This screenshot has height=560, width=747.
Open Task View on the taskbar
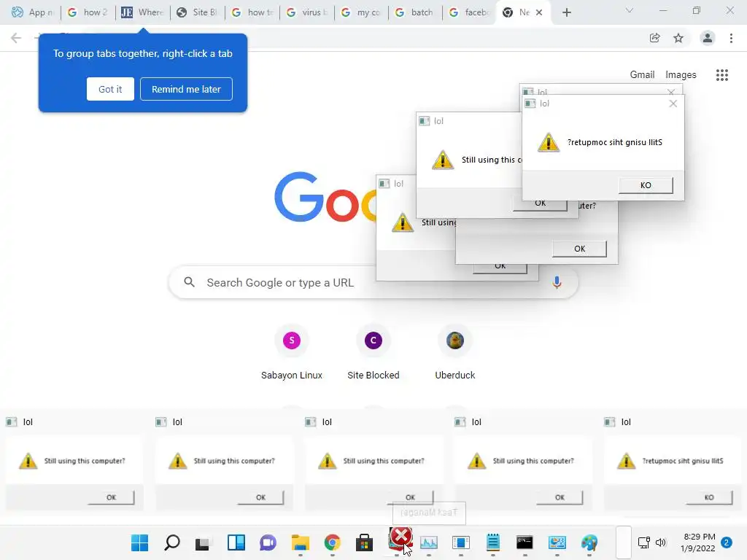click(x=203, y=542)
